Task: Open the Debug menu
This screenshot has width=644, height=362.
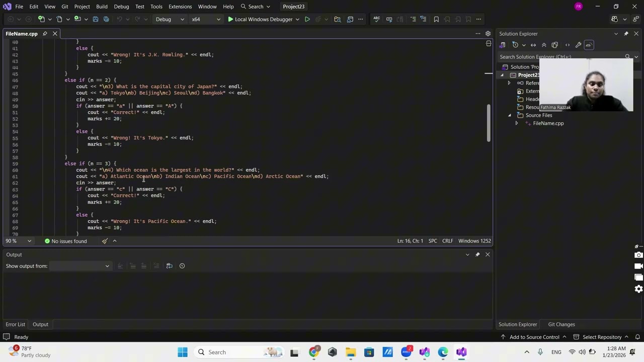Action: tap(121, 7)
